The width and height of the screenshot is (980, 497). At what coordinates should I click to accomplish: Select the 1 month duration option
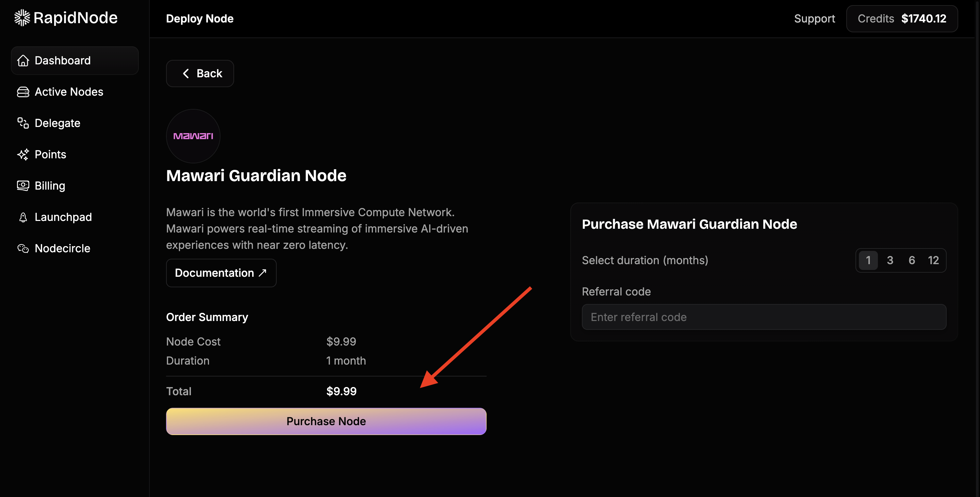point(868,260)
